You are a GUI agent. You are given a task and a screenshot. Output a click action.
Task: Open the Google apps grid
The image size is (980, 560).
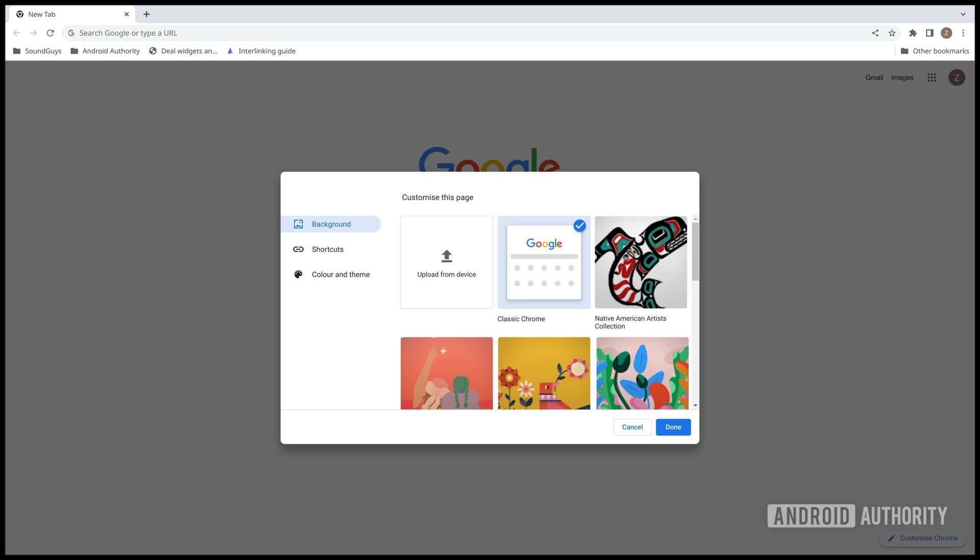click(x=932, y=78)
